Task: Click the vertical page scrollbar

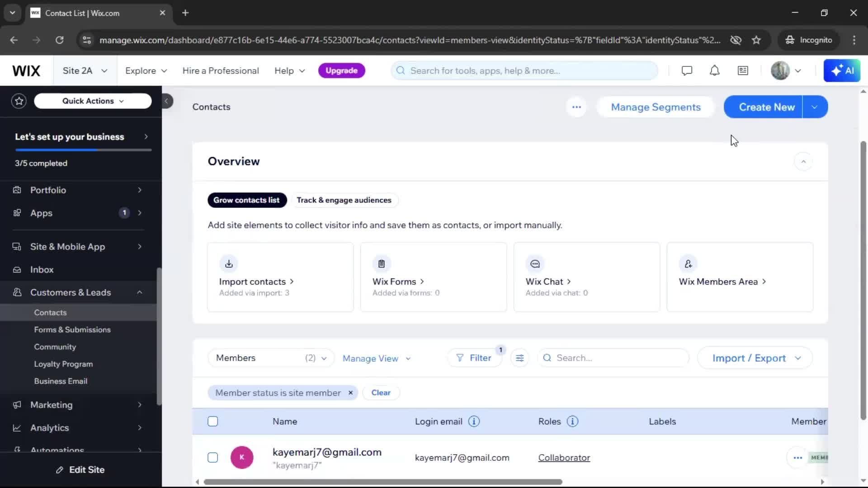Action: [x=863, y=280]
